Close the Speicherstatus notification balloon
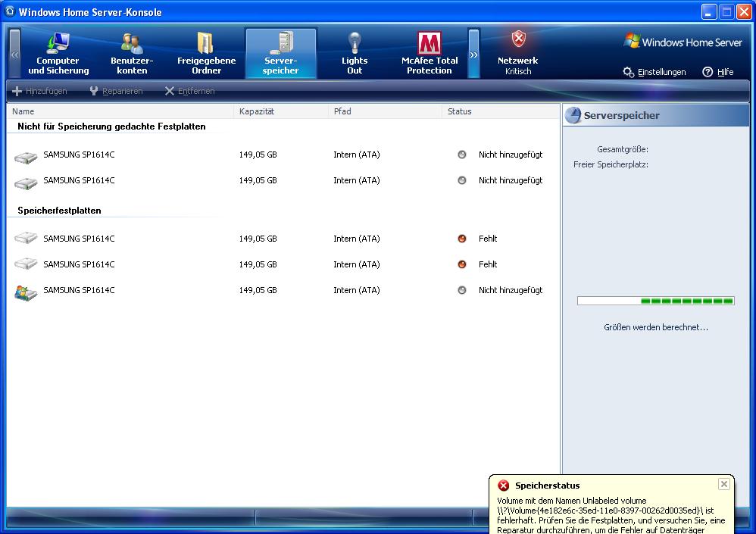Image resolution: width=756 pixels, height=534 pixels. tap(723, 484)
